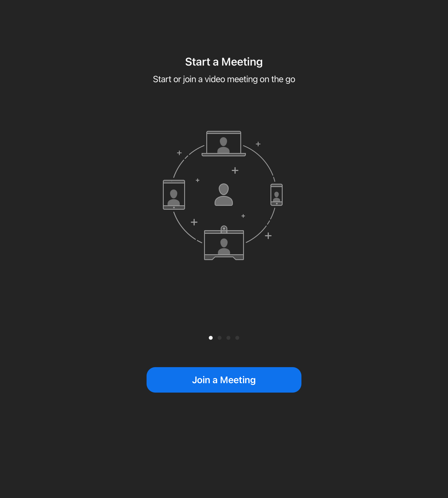
Task: Click the laptop device illustration
Action: pyautogui.click(x=224, y=144)
